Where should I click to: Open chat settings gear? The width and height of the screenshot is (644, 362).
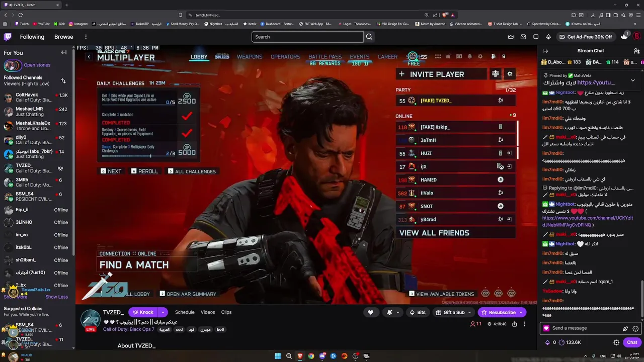[616, 342]
